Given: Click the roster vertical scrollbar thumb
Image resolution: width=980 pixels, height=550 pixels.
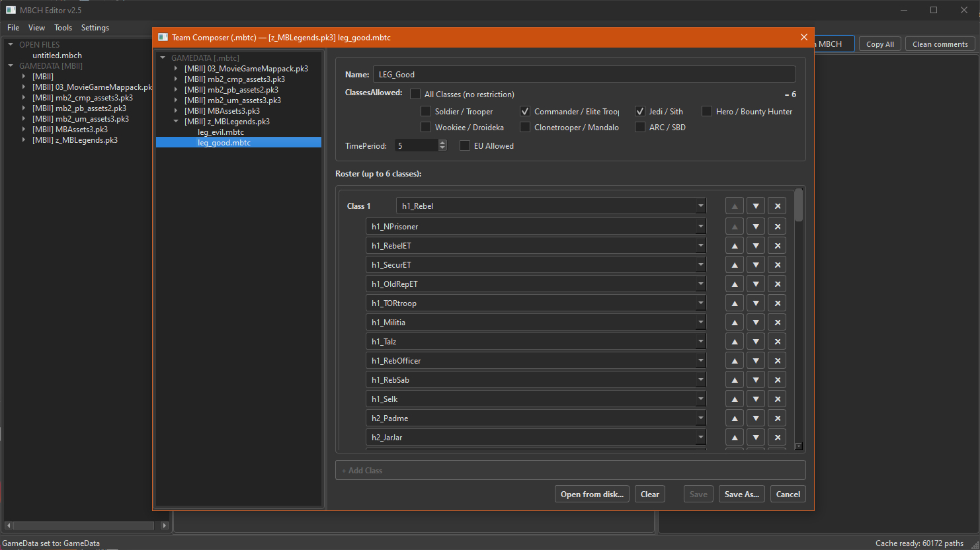Looking at the screenshot, I should coord(799,205).
